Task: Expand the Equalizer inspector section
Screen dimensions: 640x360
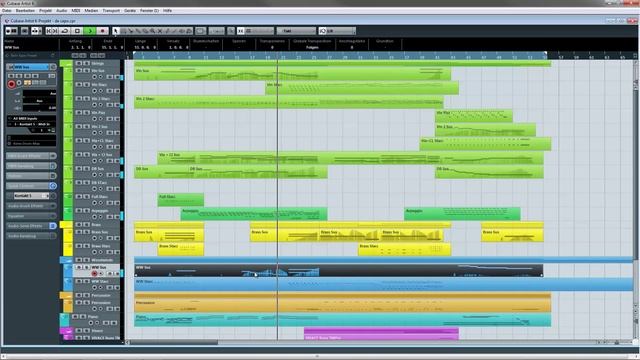Action: [x=31, y=216]
